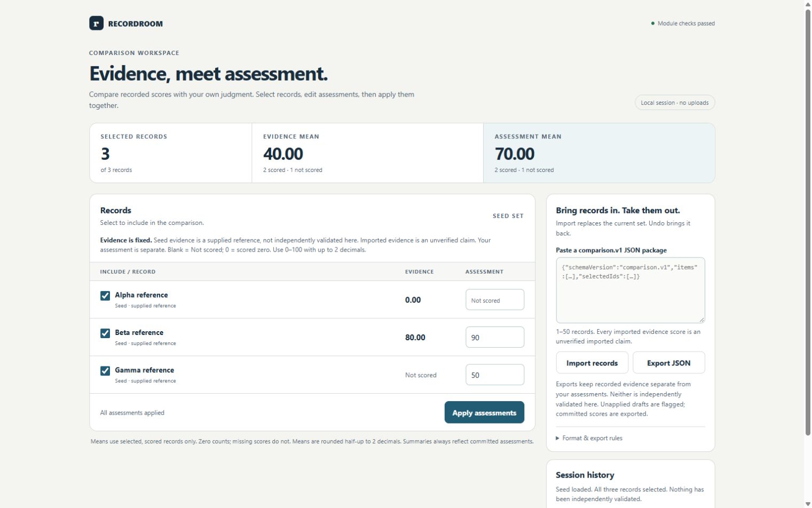
Task: Click the Recordroom logo icon
Action: pos(96,23)
